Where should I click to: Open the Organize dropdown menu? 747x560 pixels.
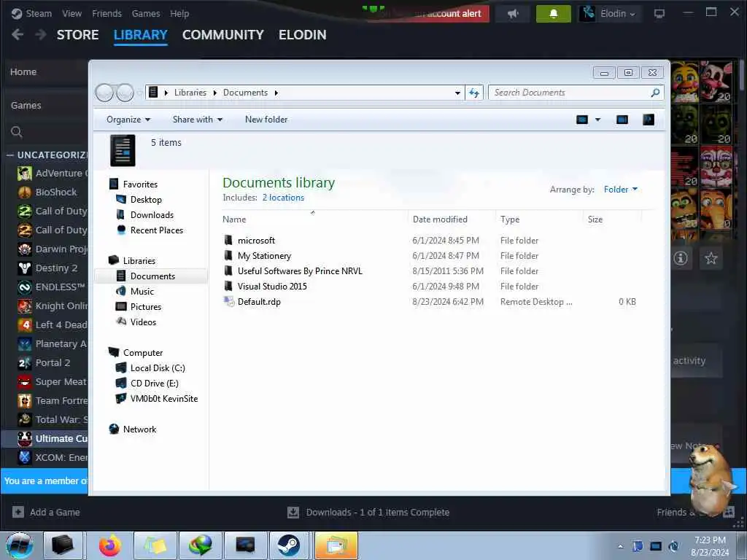(x=128, y=120)
